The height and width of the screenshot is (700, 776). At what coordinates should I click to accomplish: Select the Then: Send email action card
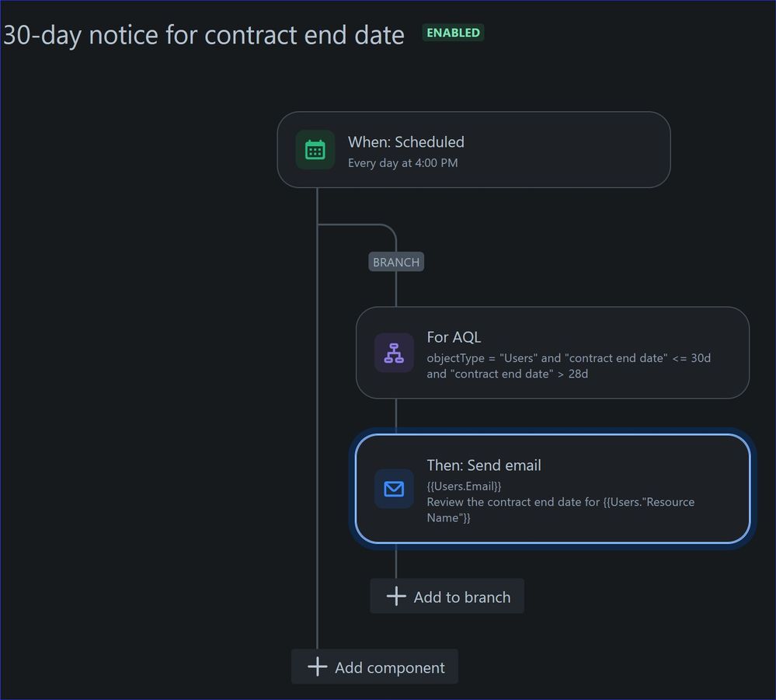point(552,489)
